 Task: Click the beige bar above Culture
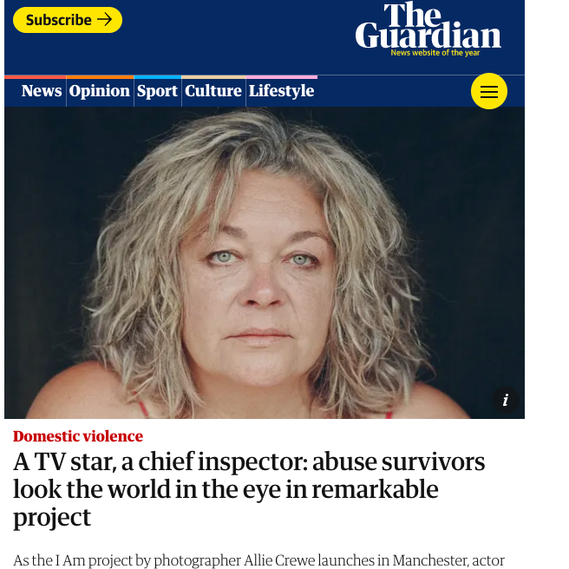(213, 77)
